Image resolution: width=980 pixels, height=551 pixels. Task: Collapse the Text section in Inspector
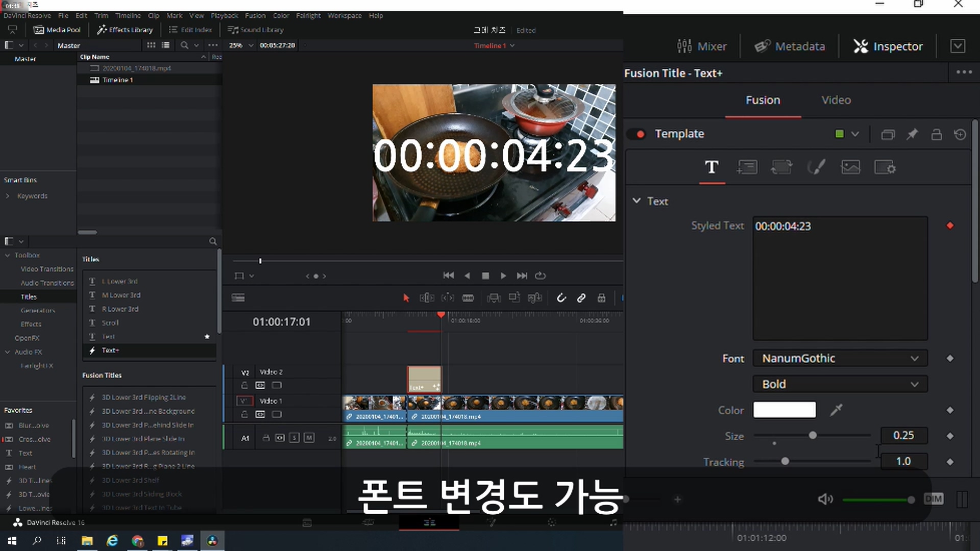tap(636, 201)
